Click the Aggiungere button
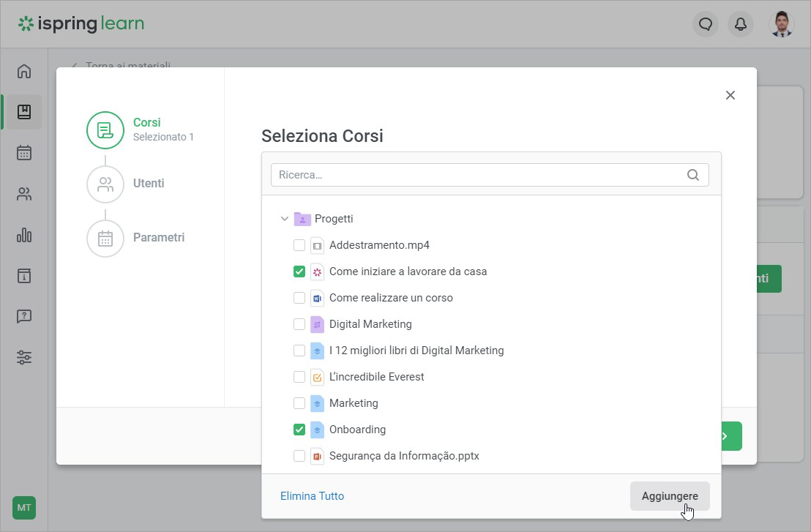This screenshot has height=532, width=811. (x=670, y=496)
